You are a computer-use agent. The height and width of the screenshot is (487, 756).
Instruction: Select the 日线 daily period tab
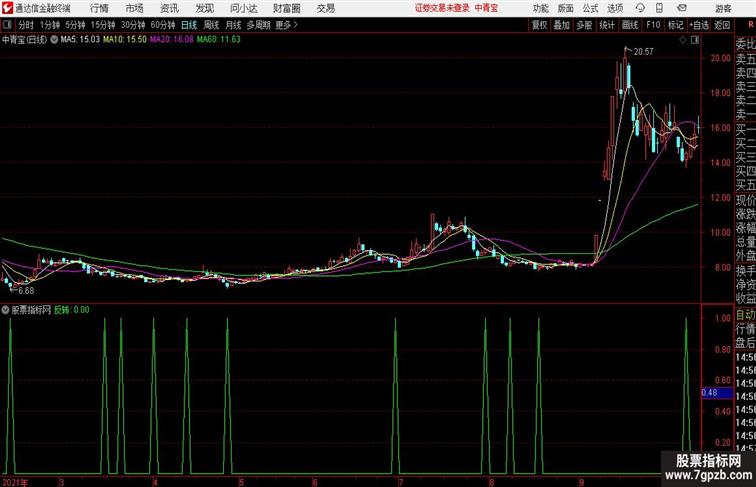[189, 25]
